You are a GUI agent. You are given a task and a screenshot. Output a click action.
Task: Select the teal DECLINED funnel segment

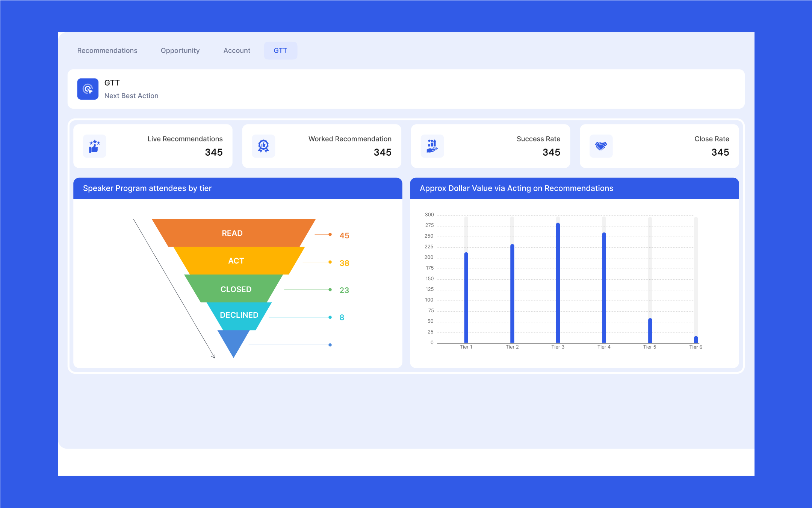coord(239,315)
